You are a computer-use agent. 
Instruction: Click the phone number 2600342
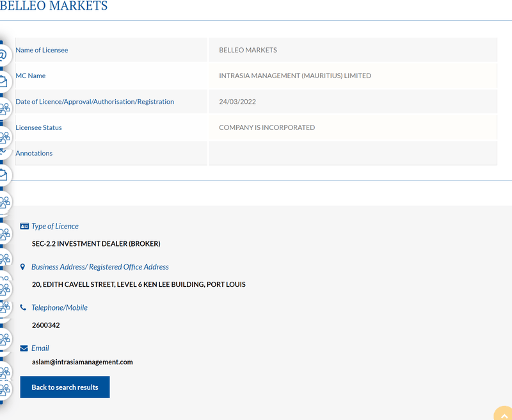pos(45,325)
